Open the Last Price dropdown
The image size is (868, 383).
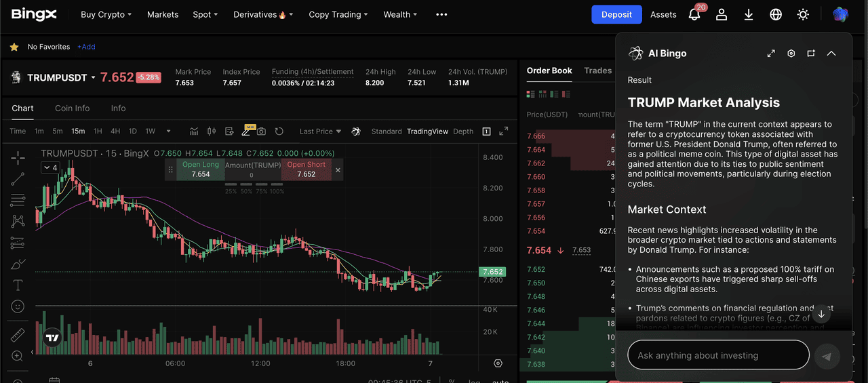(320, 132)
